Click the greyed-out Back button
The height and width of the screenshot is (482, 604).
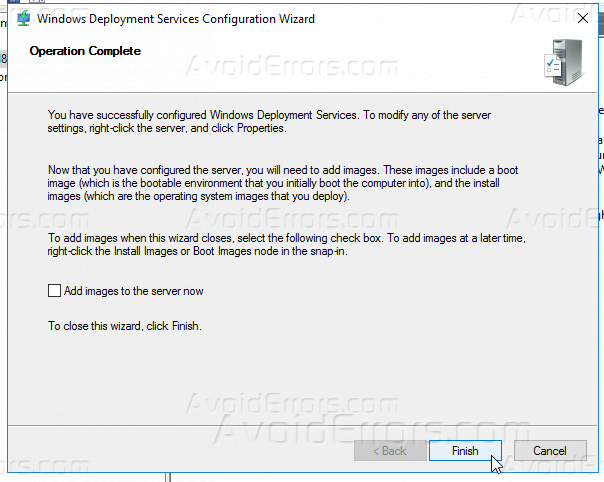(389, 451)
